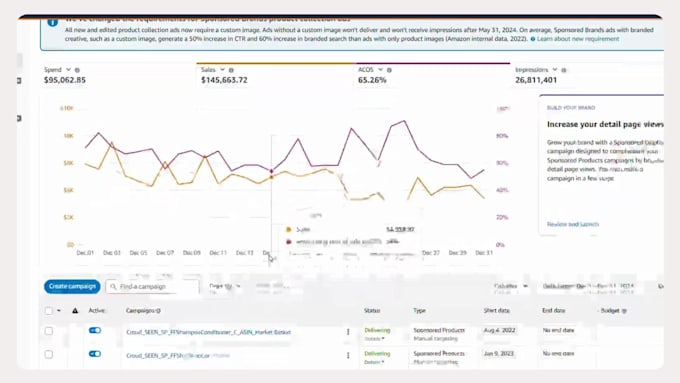Screen dimensions: 680x383
Task: Tick the select-all checkbox in table header
Action: [x=49, y=311]
